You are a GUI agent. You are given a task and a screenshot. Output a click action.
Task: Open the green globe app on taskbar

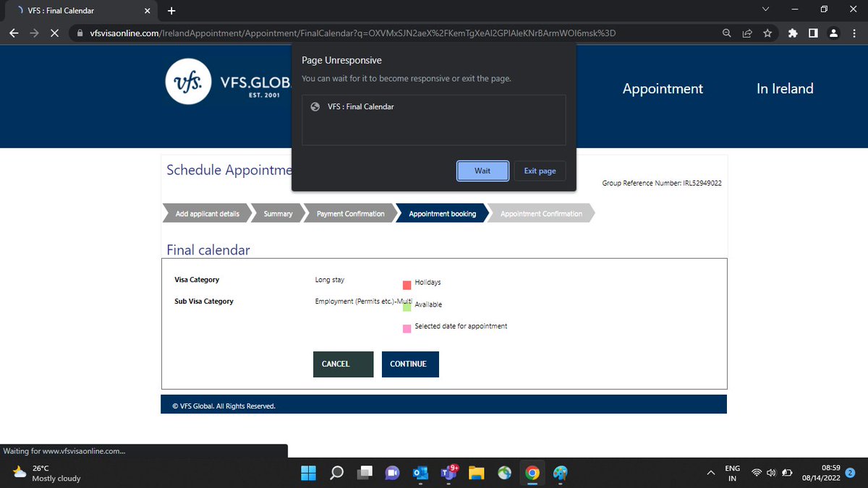pos(504,473)
